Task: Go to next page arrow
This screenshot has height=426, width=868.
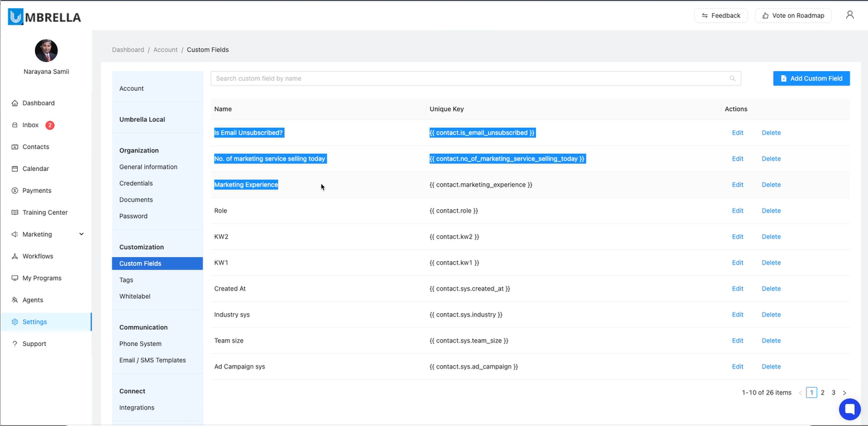Action: (844, 393)
